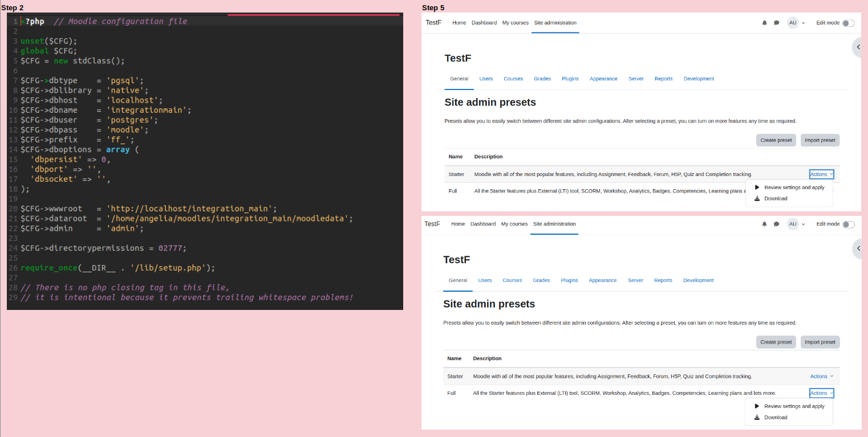Open block drawer arrow in upper screenshot
The image size is (868, 437).
click(858, 47)
